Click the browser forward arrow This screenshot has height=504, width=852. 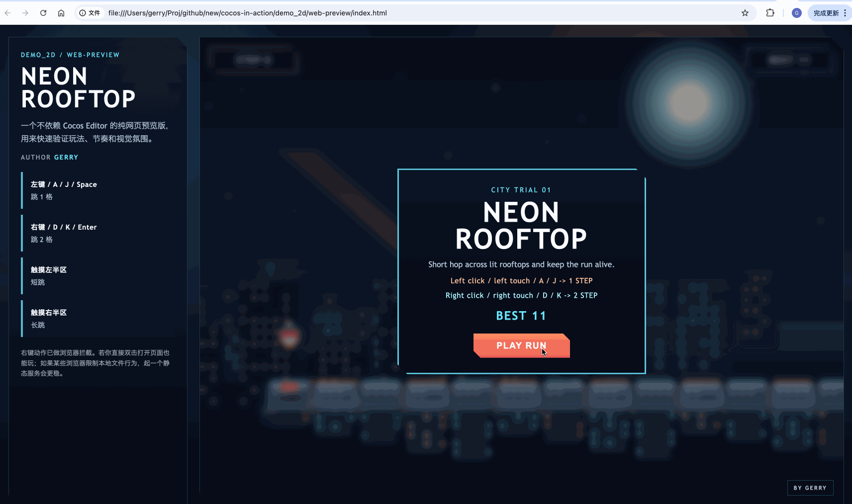[x=25, y=13]
